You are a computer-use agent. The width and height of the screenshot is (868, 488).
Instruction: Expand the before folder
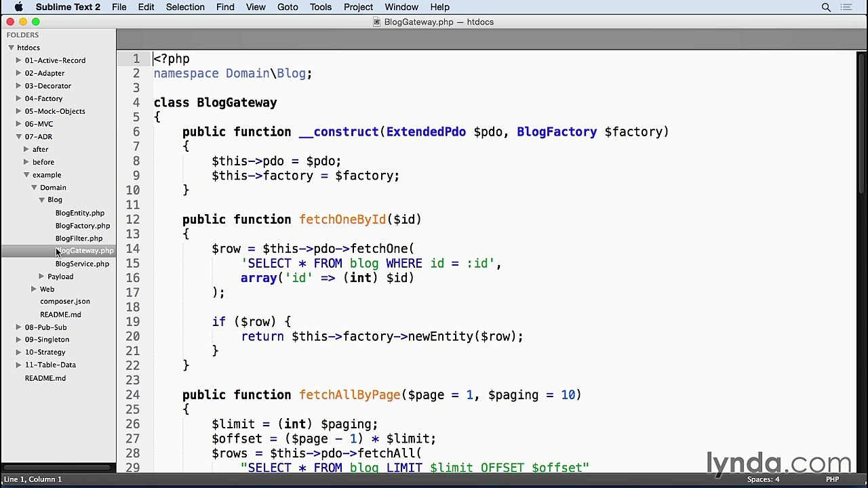(x=26, y=162)
